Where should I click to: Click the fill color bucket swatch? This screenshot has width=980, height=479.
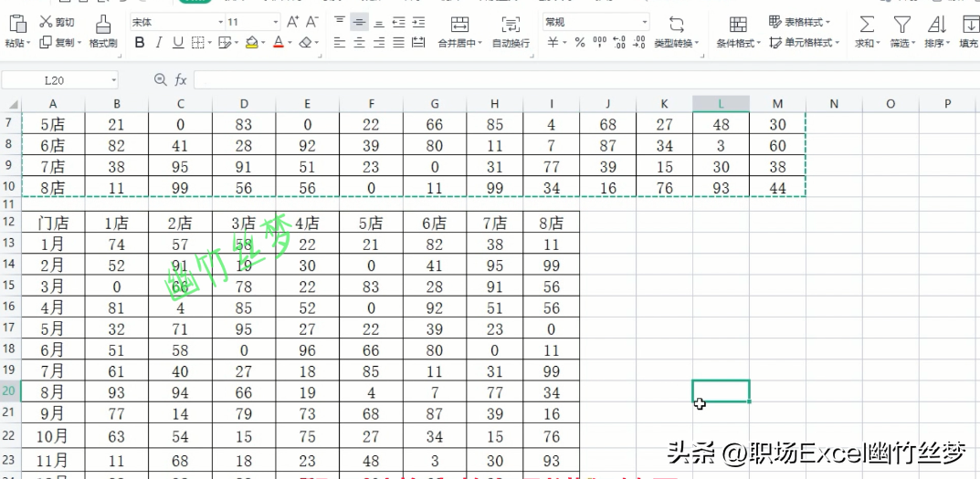pyautogui.click(x=252, y=43)
